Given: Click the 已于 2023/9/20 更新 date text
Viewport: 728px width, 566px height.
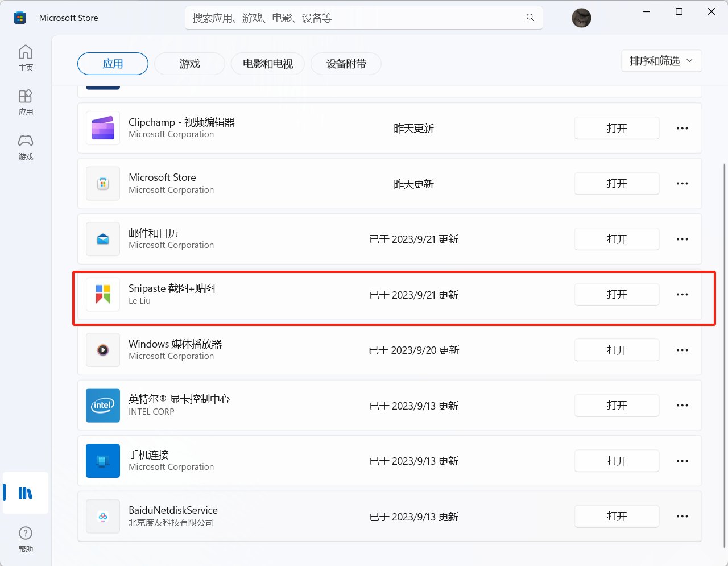Looking at the screenshot, I should coord(414,350).
